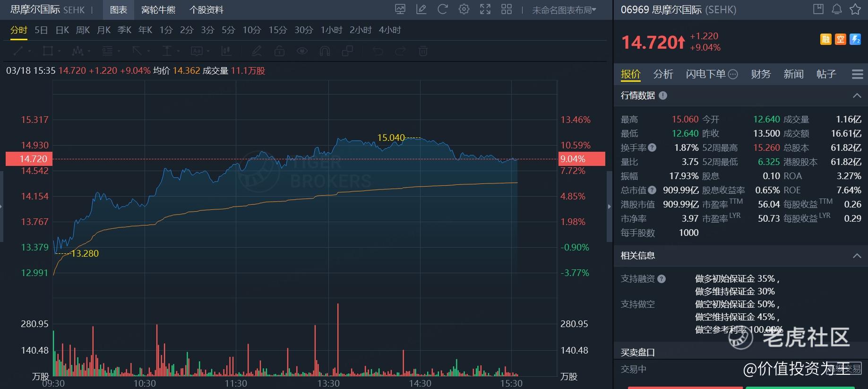868x389 pixels.
Task: Select the 1小时 timeframe
Action: pos(331,30)
